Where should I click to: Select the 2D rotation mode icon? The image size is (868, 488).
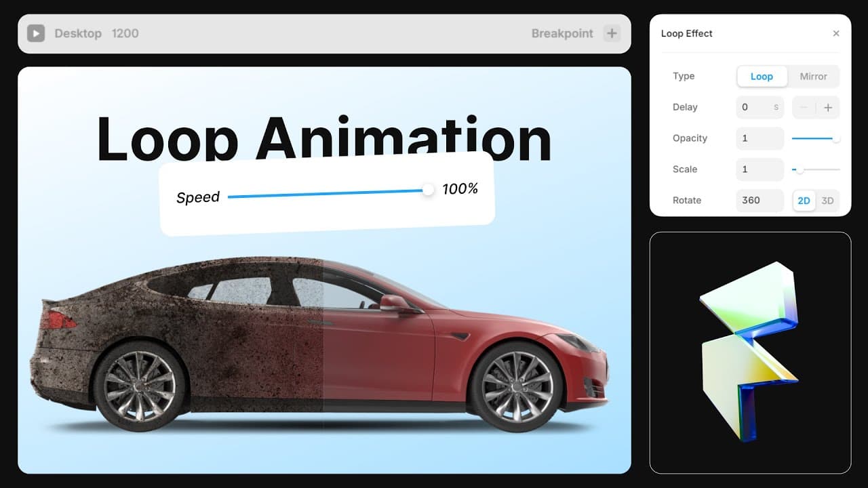click(x=804, y=201)
